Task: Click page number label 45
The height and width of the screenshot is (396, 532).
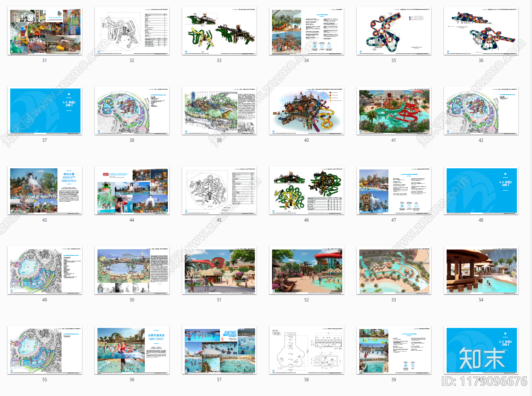Action: pos(219,220)
